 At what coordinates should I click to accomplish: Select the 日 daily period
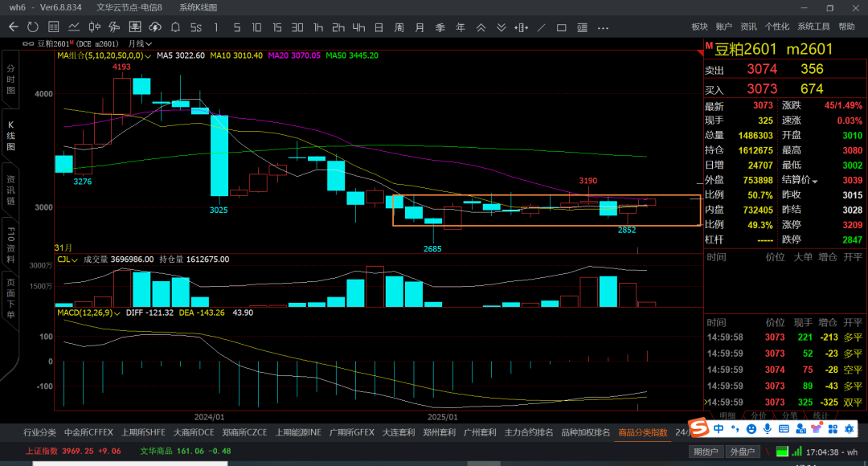pos(379,27)
